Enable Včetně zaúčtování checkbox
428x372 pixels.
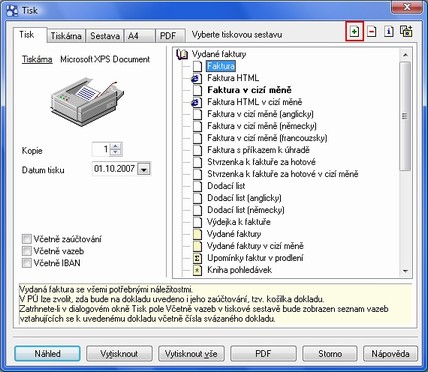tap(27, 239)
